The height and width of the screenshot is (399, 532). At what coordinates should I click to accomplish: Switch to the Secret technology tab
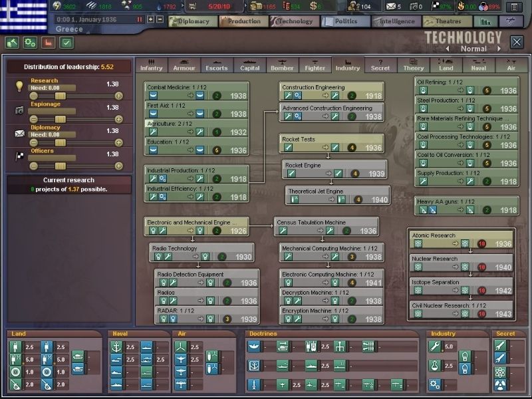coord(380,65)
